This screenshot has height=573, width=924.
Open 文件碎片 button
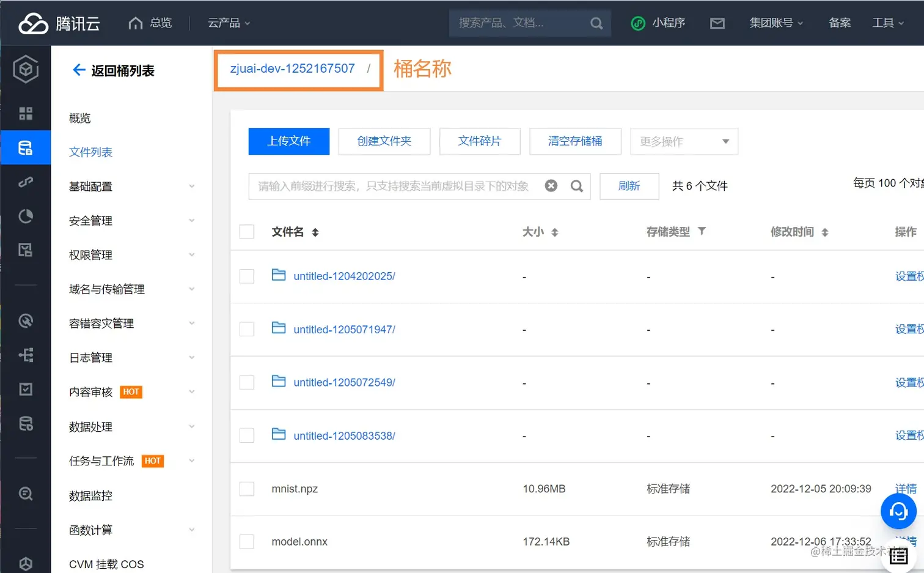480,141
